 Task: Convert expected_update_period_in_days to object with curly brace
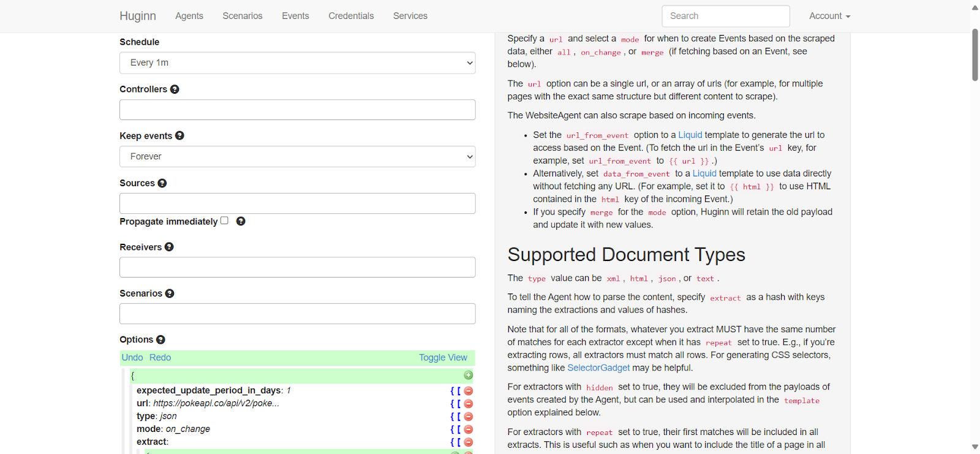pyautogui.click(x=453, y=391)
